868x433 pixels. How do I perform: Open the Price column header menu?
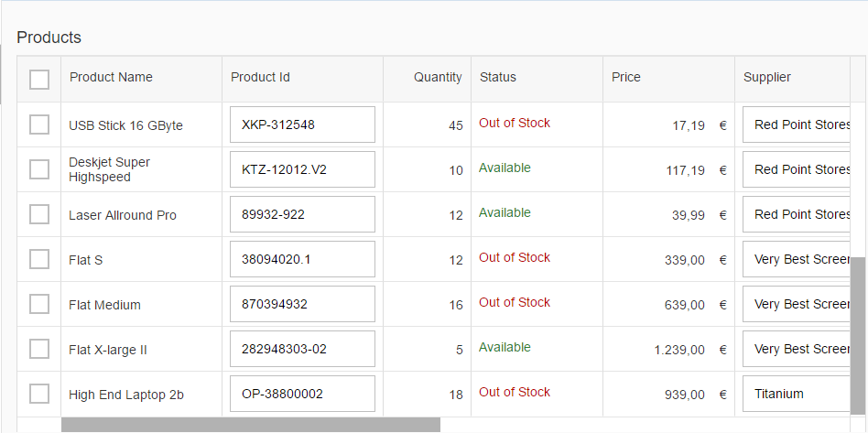625,78
